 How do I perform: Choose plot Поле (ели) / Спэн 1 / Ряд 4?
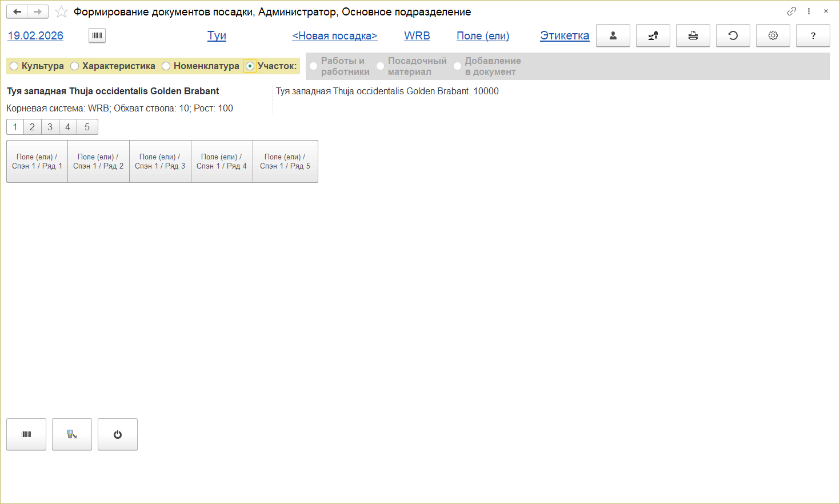[x=222, y=162]
